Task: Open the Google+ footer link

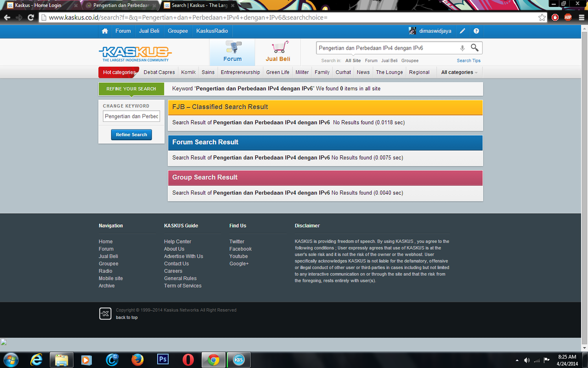Action: (239, 264)
